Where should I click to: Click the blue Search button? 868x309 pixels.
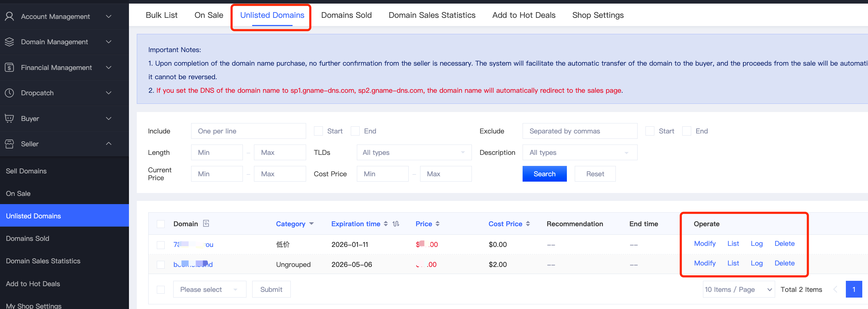tap(544, 174)
